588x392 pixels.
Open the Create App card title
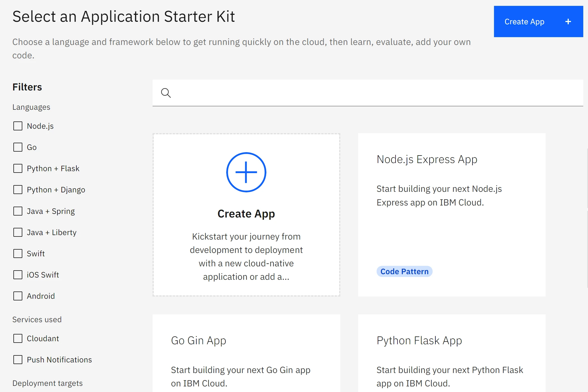pos(246,214)
